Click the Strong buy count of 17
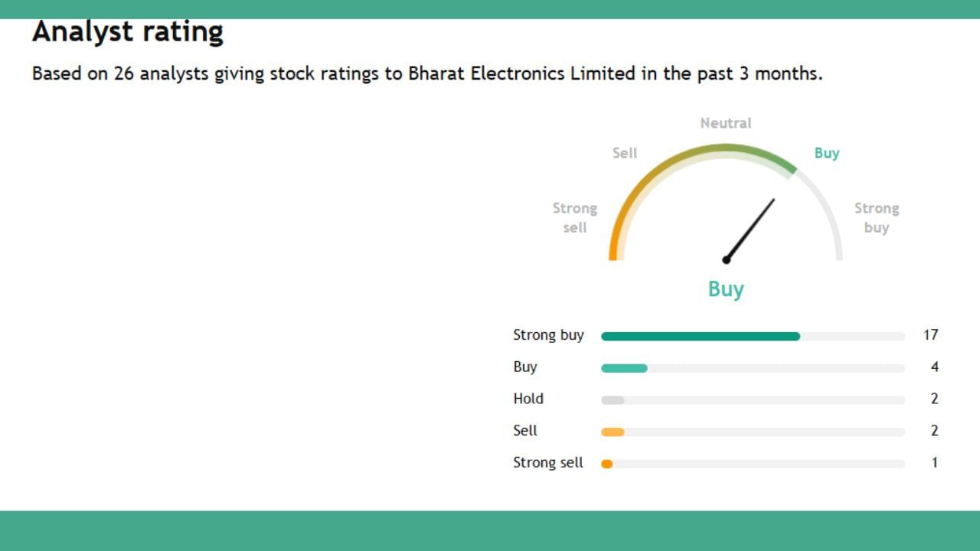 click(x=930, y=335)
